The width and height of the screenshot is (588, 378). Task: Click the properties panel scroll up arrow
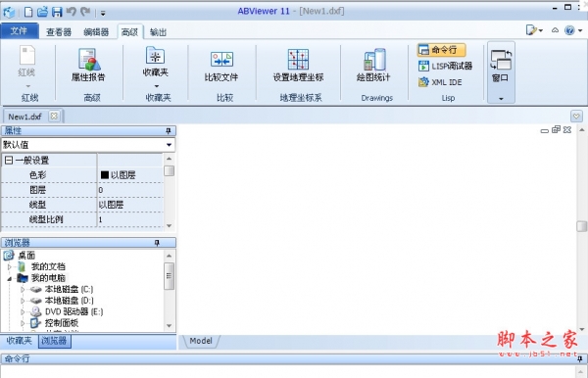(170, 159)
